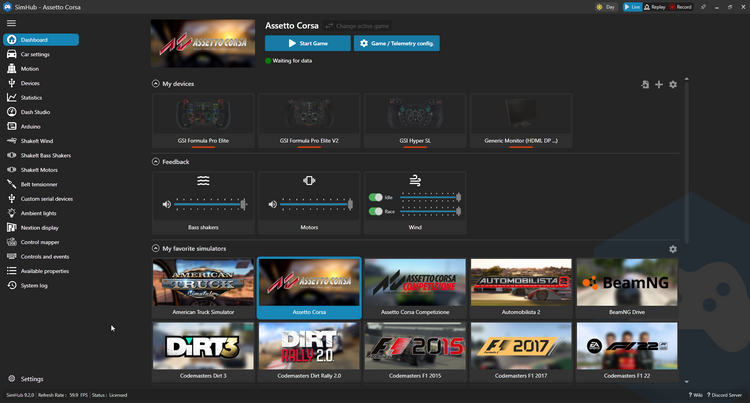
Task: Toggle the Record button
Action: pos(681,7)
